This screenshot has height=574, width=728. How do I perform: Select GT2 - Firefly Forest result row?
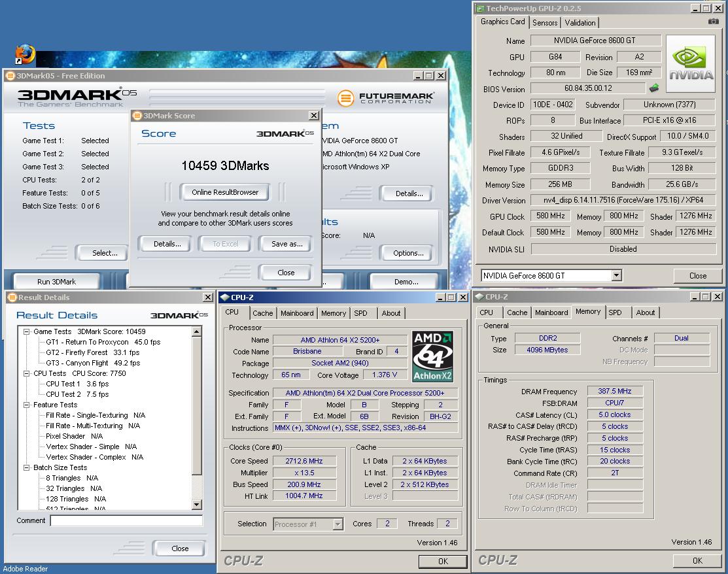92,352
